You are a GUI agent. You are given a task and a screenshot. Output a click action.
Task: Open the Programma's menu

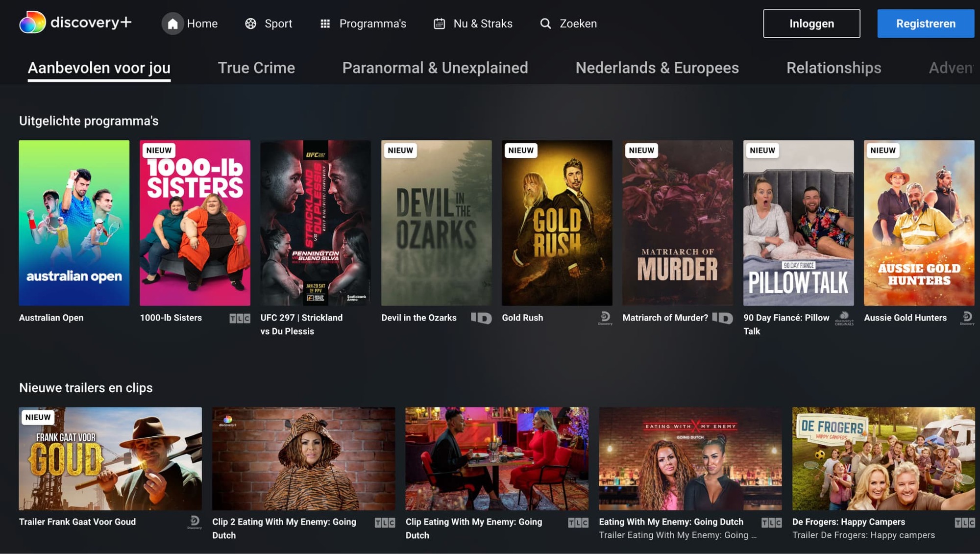pos(363,24)
